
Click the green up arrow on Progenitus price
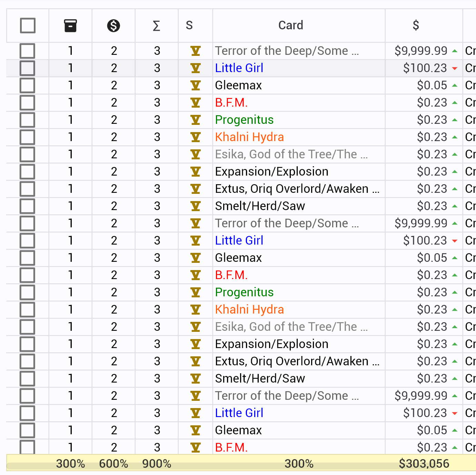[455, 120]
